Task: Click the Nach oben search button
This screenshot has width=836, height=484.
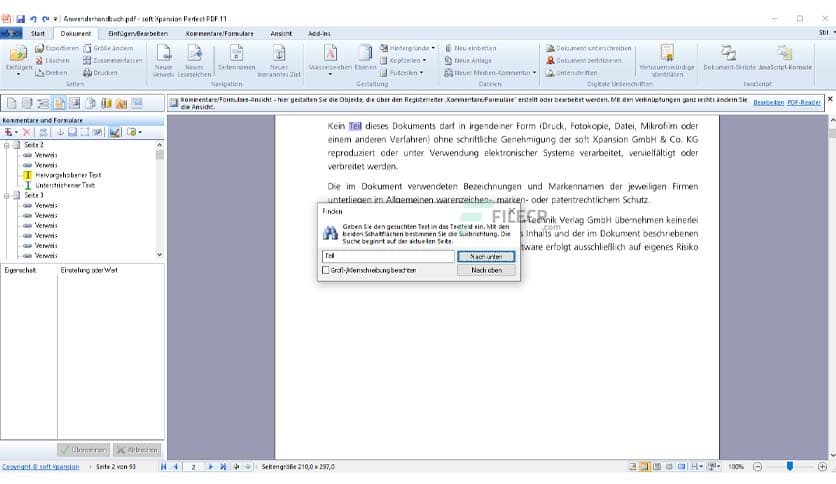Action: click(486, 270)
